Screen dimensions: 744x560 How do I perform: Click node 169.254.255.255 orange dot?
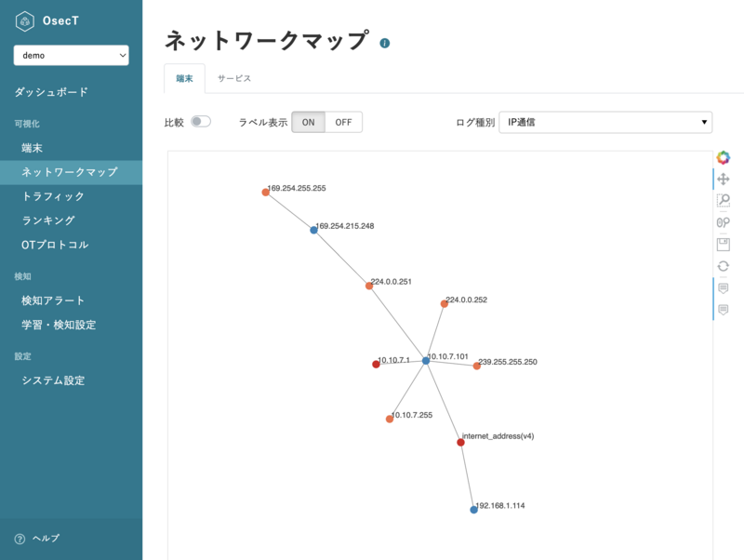click(x=266, y=193)
